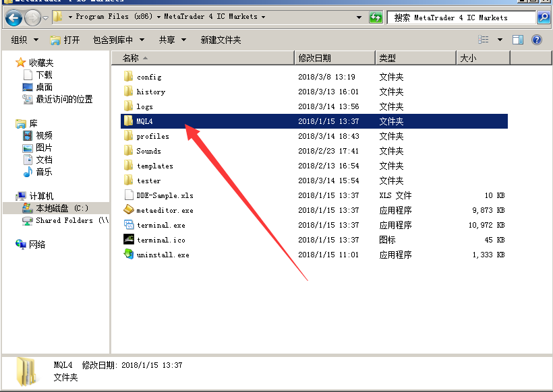Click the DDE-Sample.xls file name
Image resolution: width=553 pixels, height=392 pixels.
[165, 195]
